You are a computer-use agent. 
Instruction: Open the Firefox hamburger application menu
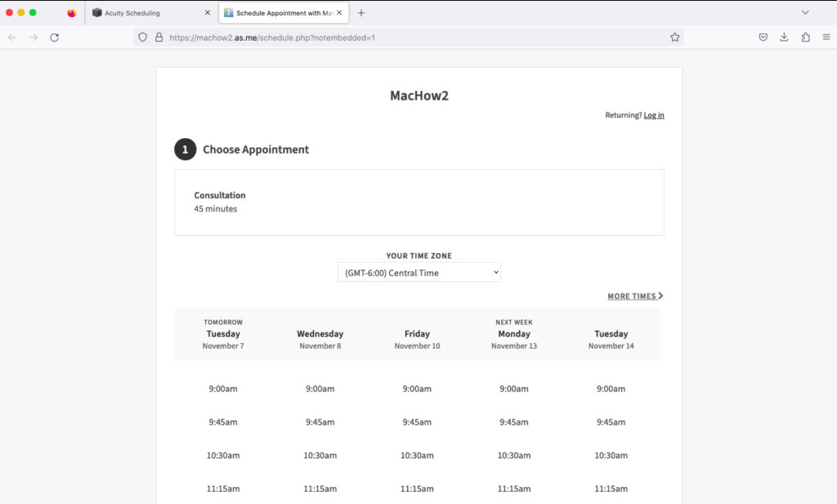[x=826, y=37]
